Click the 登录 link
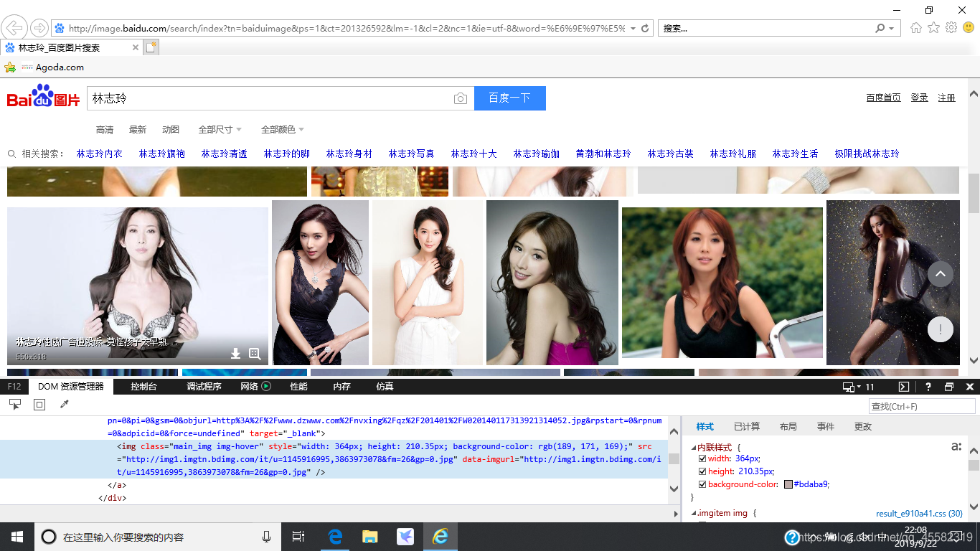This screenshot has width=980, height=551. click(920, 98)
